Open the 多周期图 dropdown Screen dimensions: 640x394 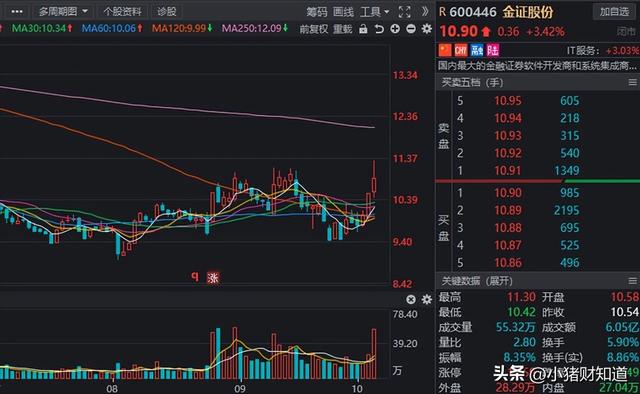(x=63, y=11)
